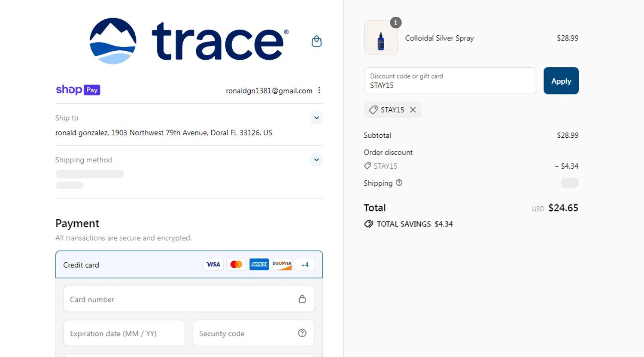644x357 pixels.
Task: Click the Payment heading
Action: pos(77,223)
